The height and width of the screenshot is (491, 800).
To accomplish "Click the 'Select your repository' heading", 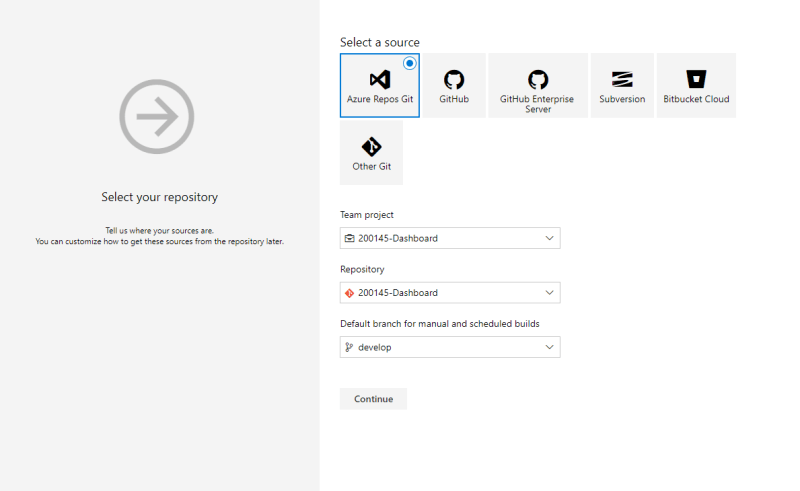I will coord(159,197).
